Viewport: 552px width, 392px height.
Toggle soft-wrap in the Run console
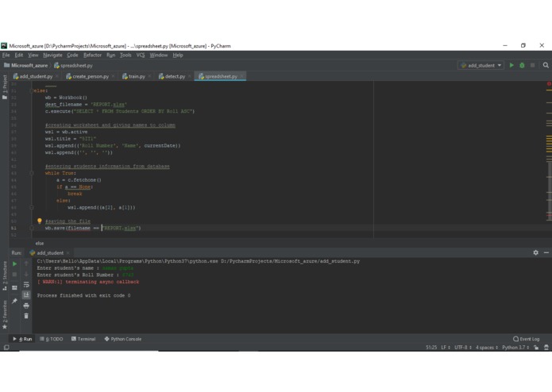tap(26, 285)
